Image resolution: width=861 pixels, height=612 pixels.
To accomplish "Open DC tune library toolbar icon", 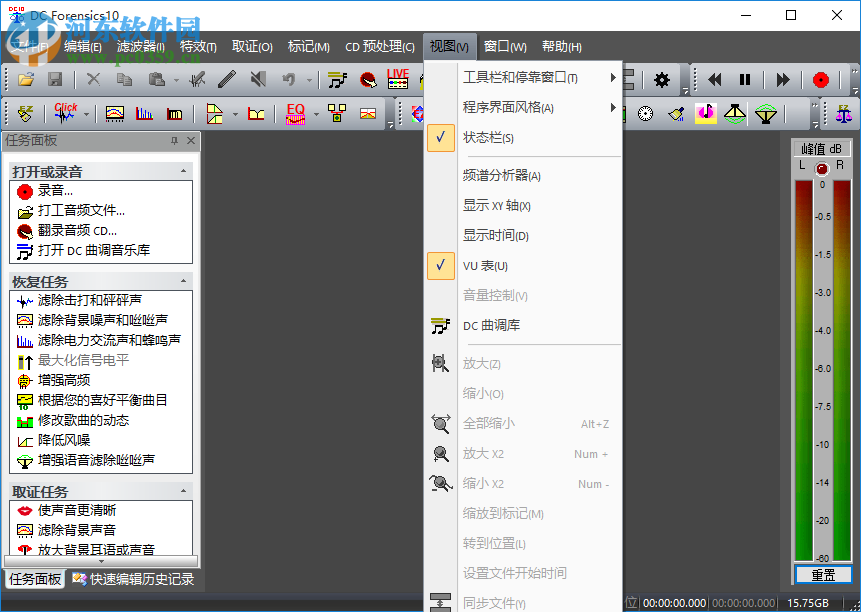I will 337,80.
